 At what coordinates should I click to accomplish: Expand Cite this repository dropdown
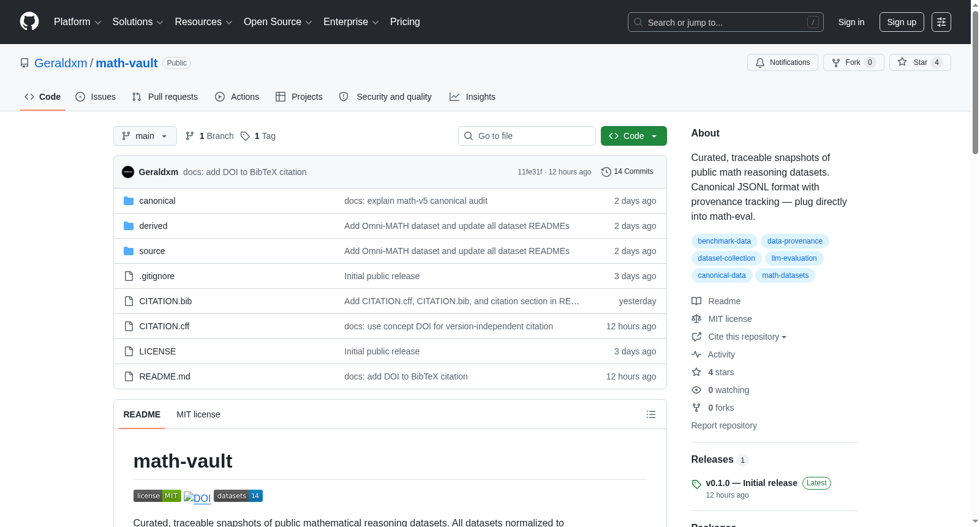pyautogui.click(x=747, y=337)
